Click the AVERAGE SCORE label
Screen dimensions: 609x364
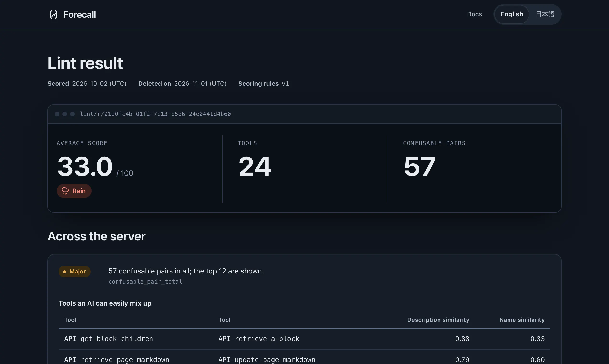click(82, 143)
